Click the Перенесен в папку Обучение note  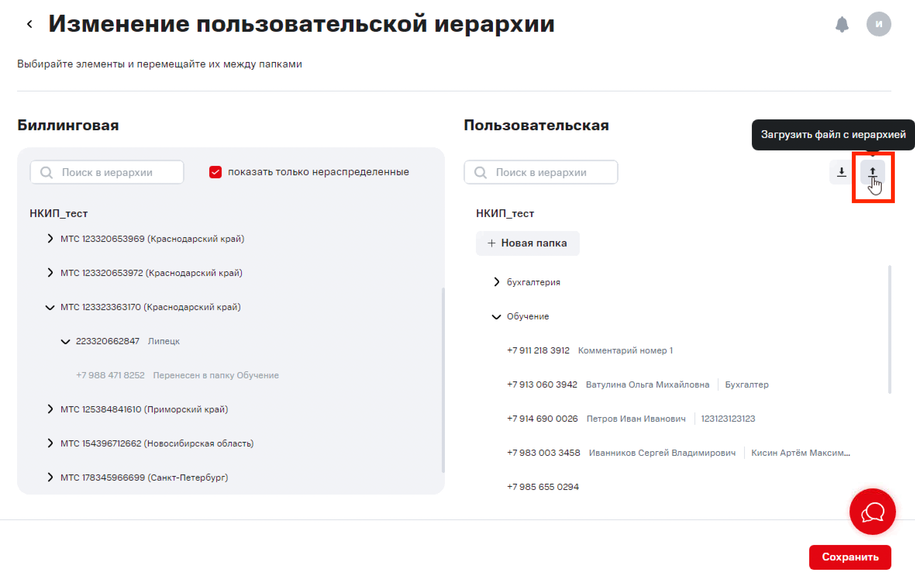(x=216, y=375)
